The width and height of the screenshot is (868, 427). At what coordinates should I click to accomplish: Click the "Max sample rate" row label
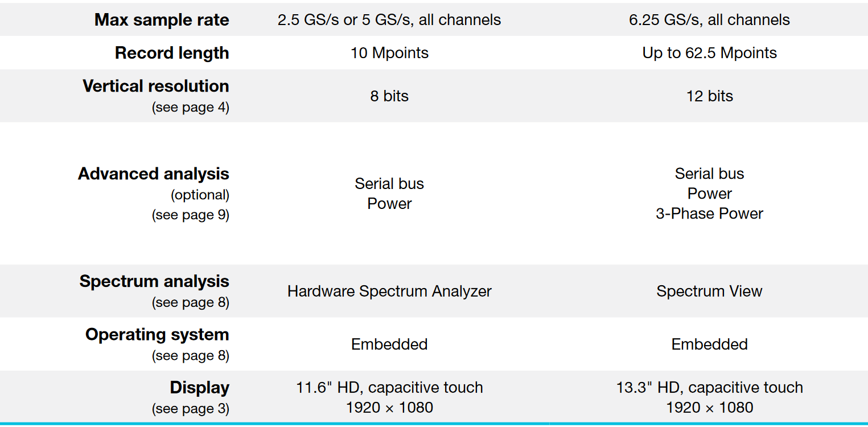162,20
